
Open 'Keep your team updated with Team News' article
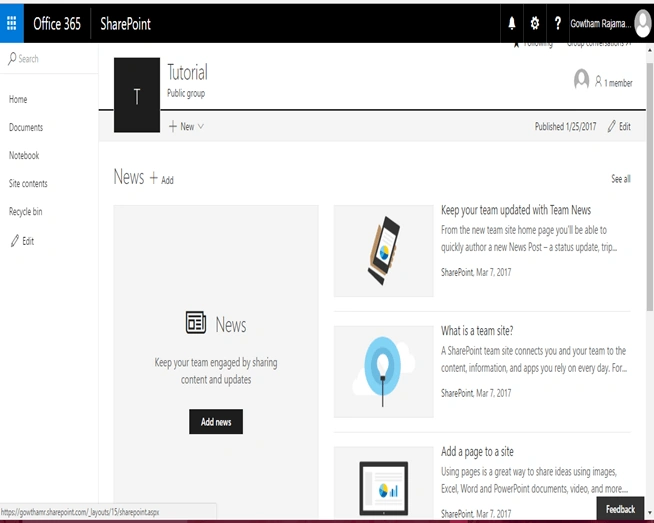516,210
